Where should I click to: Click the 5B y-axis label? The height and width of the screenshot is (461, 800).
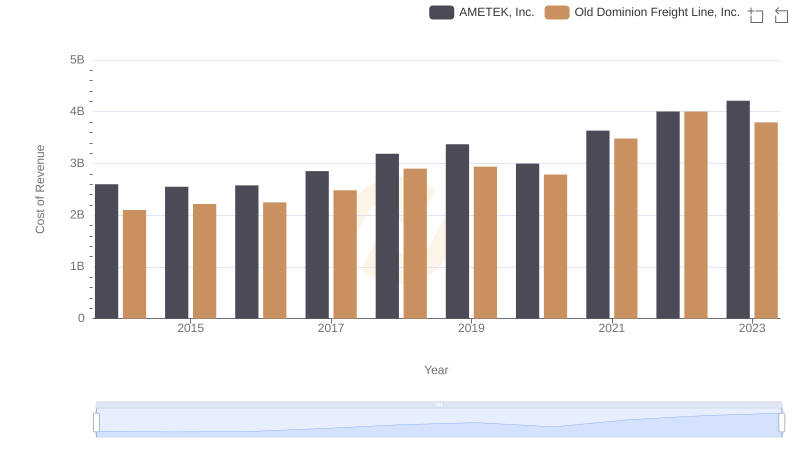(78, 60)
